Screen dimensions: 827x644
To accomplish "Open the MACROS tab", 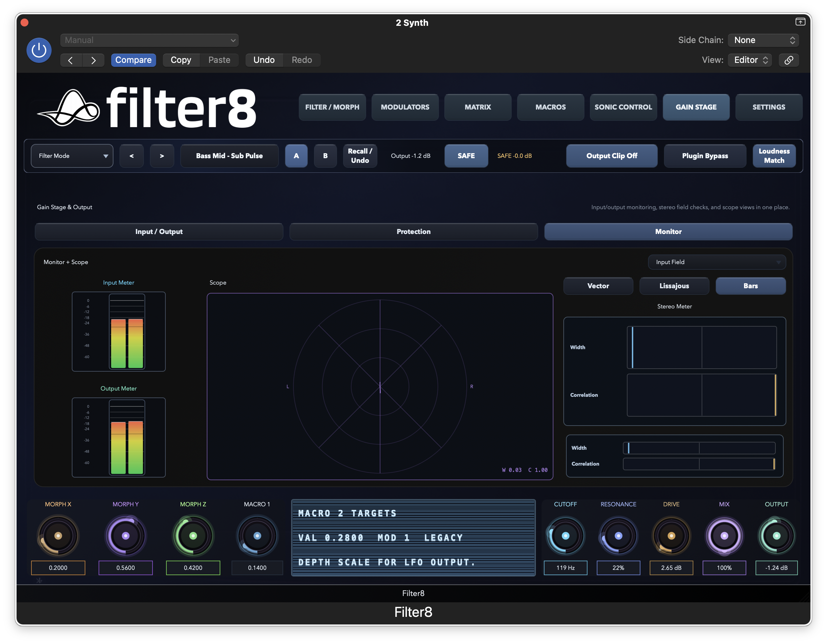I will click(550, 107).
